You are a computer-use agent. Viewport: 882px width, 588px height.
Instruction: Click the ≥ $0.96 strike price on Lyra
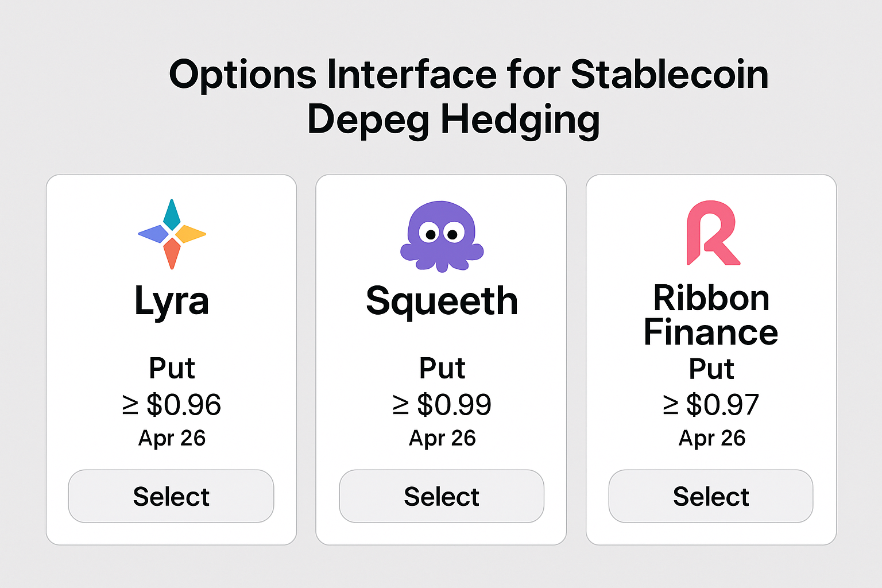coord(171,404)
